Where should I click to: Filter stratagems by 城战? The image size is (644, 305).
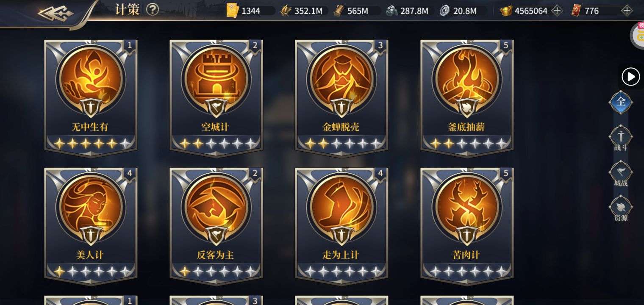pyautogui.click(x=621, y=174)
